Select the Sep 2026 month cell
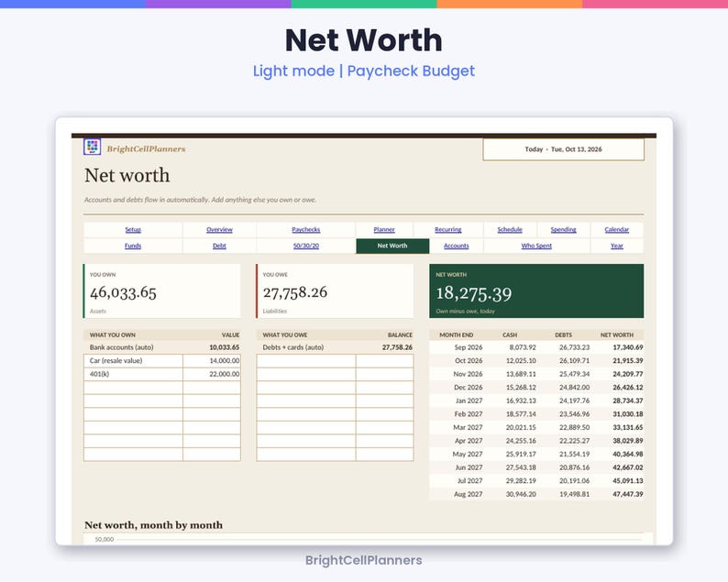The width and height of the screenshot is (728, 582). tap(468, 347)
